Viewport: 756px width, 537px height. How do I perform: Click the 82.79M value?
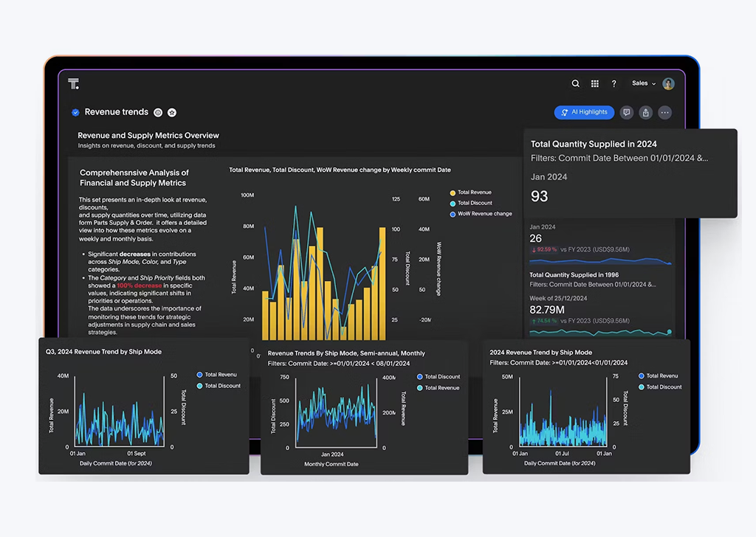[547, 310]
